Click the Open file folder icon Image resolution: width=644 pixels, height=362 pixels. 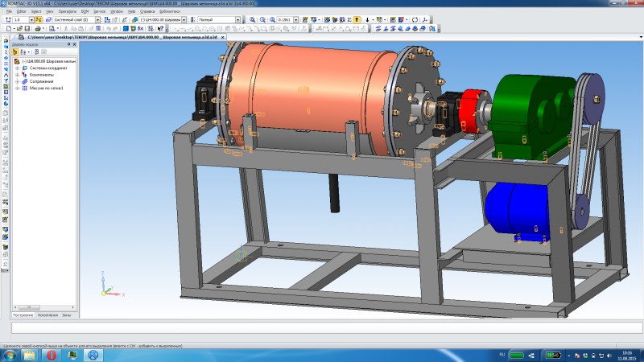[x=19, y=28]
